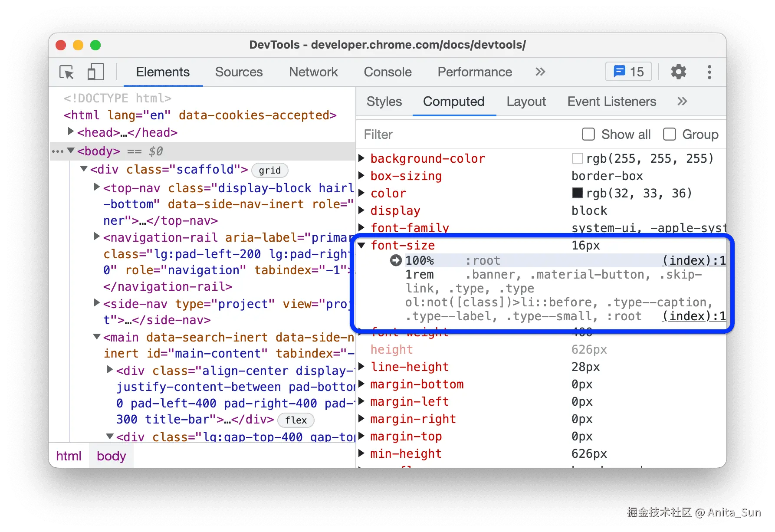This screenshot has width=775, height=532.
Task: Expand the margin-right property
Action: (x=361, y=419)
